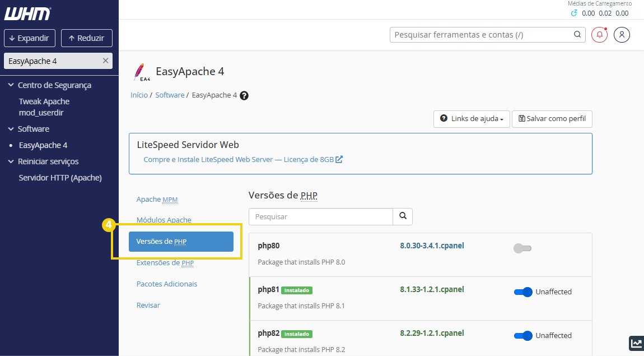This screenshot has width=644, height=356.
Task: Open the Links de ajuda dropdown
Action: [x=471, y=119]
